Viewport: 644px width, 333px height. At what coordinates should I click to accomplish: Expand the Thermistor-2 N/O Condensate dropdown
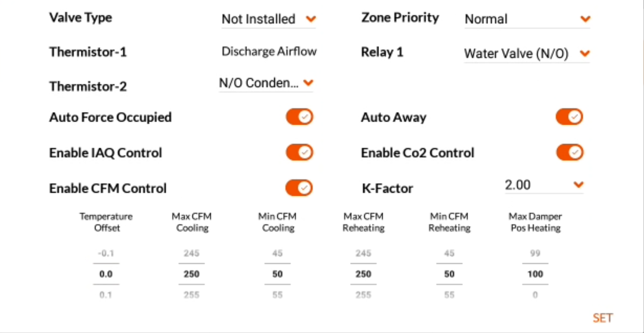click(x=266, y=83)
